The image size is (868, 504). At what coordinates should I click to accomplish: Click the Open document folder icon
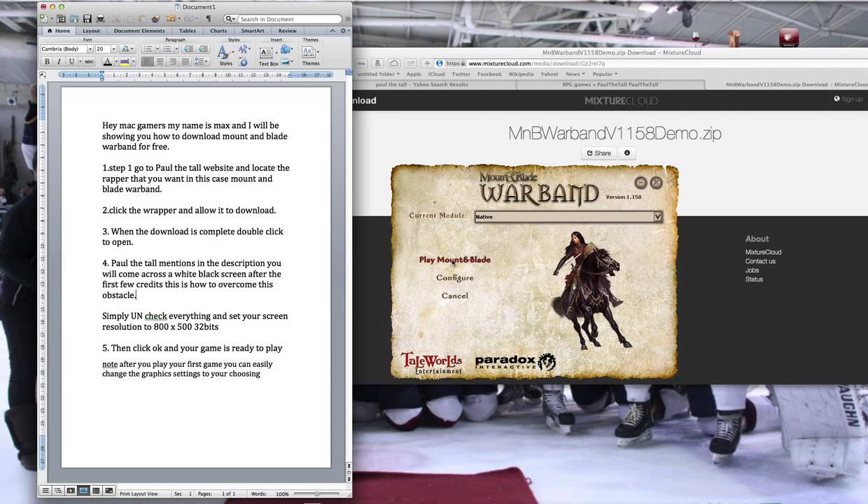(x=73, y=19)
